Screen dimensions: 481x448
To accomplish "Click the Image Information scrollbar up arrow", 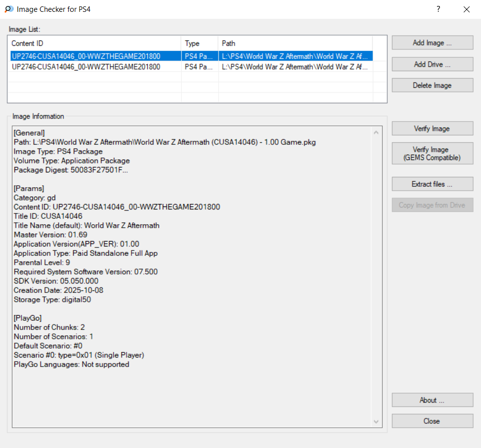I will click(x=377, y=132).
